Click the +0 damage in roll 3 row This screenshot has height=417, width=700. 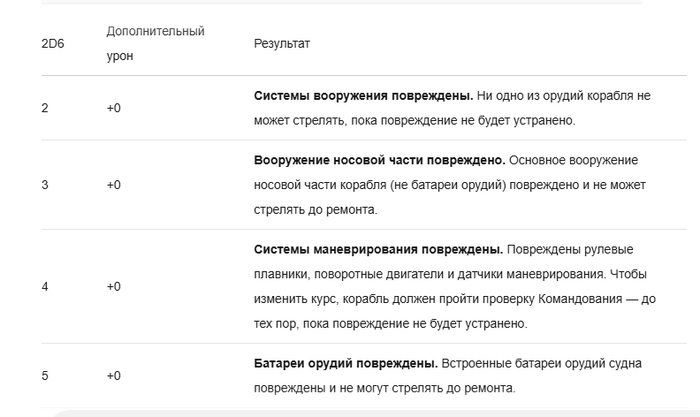click(x=113, y=185)
